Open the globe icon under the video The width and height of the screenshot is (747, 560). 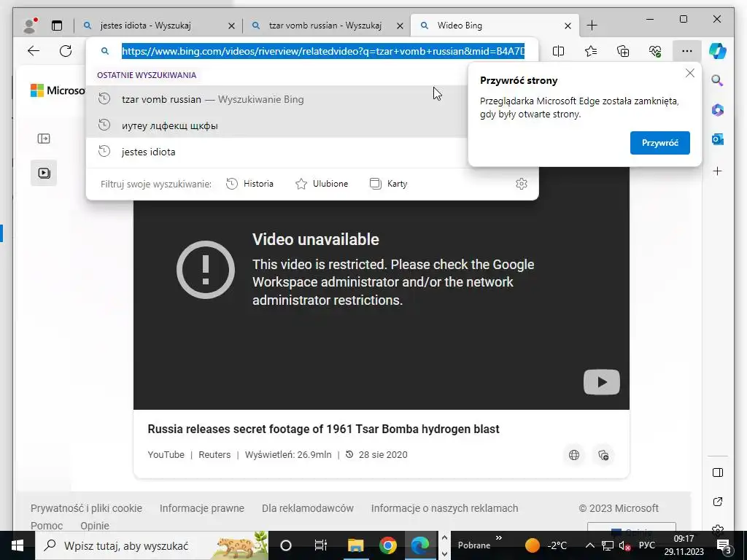pyautogui.click(x=574, y=455)
